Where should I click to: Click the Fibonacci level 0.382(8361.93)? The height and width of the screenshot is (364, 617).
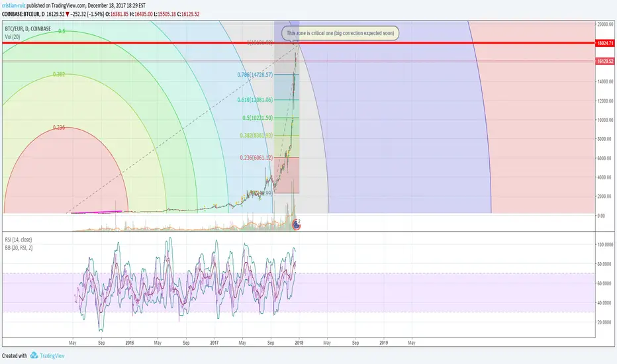tap(256, 136)
